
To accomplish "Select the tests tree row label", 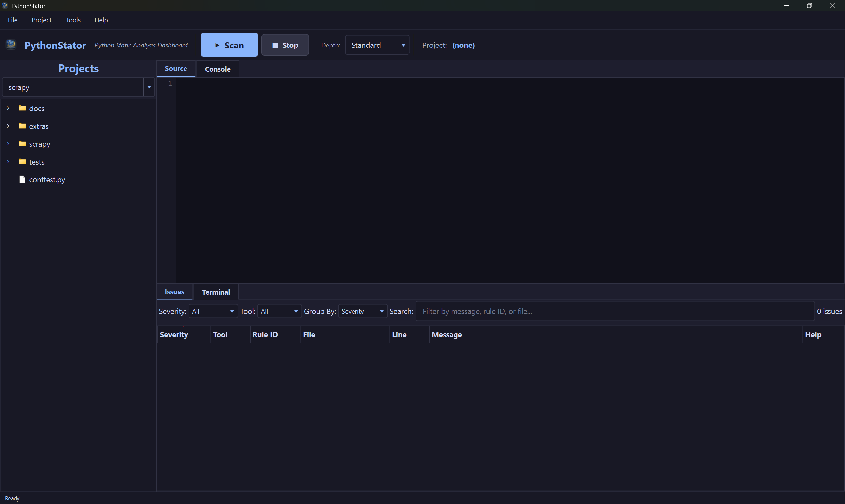I will [x=37, y=162].
